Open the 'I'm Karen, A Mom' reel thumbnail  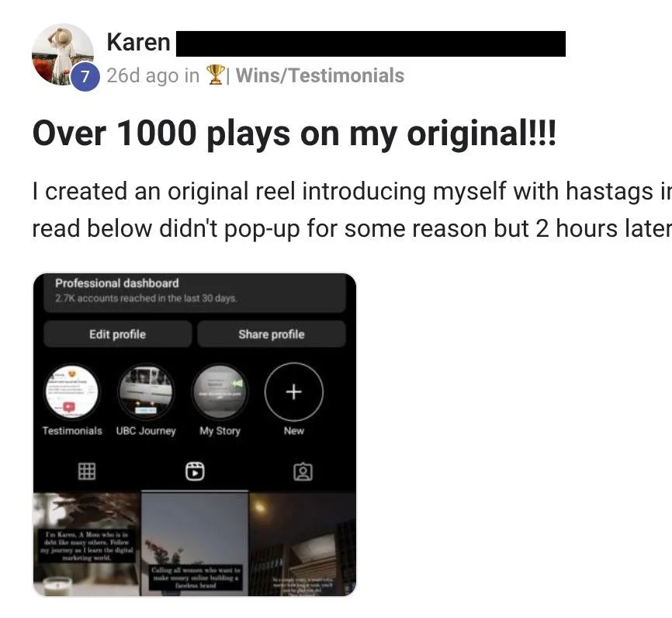coord(87,544)
